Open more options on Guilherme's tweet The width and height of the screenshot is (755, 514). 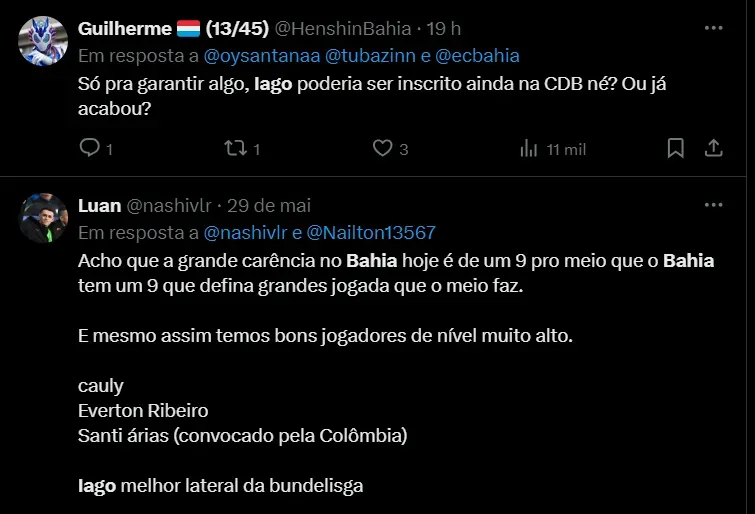click(713, 27)
